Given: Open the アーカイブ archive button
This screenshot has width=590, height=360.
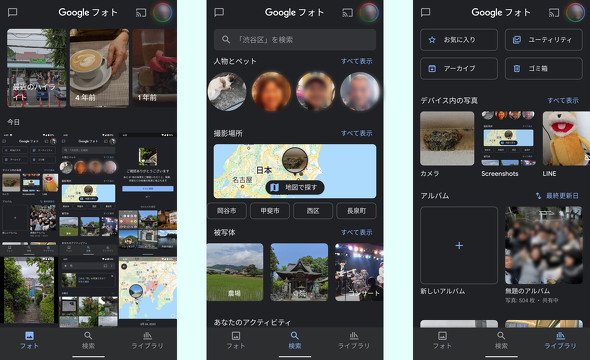Looking at the screenshot, I should pos(459,68).
